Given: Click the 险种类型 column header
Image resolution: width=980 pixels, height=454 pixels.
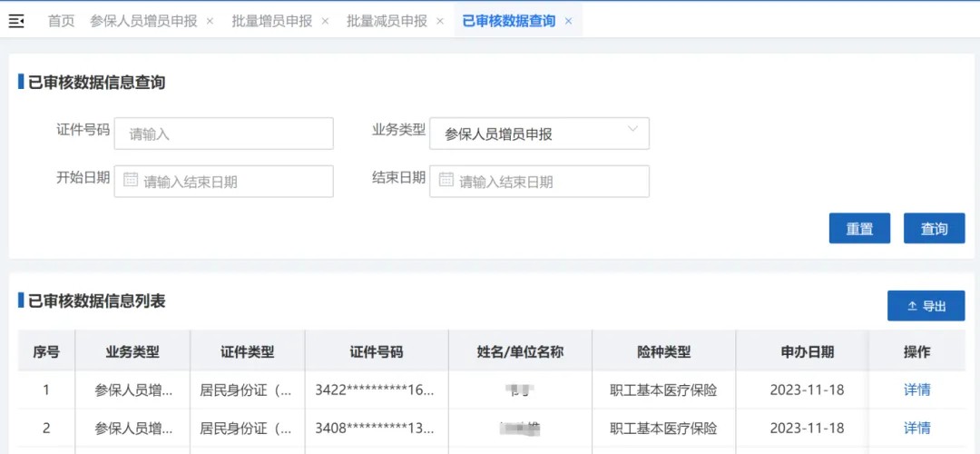Looking at the screenshot, I should click(663, 351).
